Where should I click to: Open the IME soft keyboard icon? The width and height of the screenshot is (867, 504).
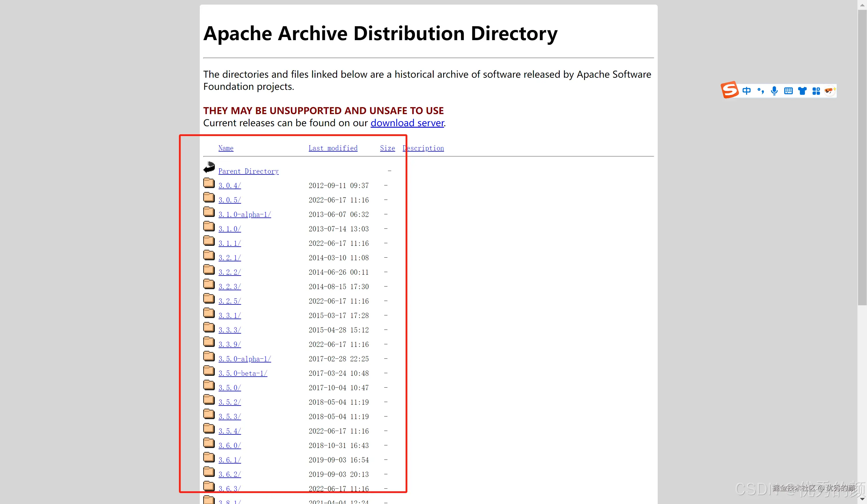pyautogui.click(x=788, y=91)
